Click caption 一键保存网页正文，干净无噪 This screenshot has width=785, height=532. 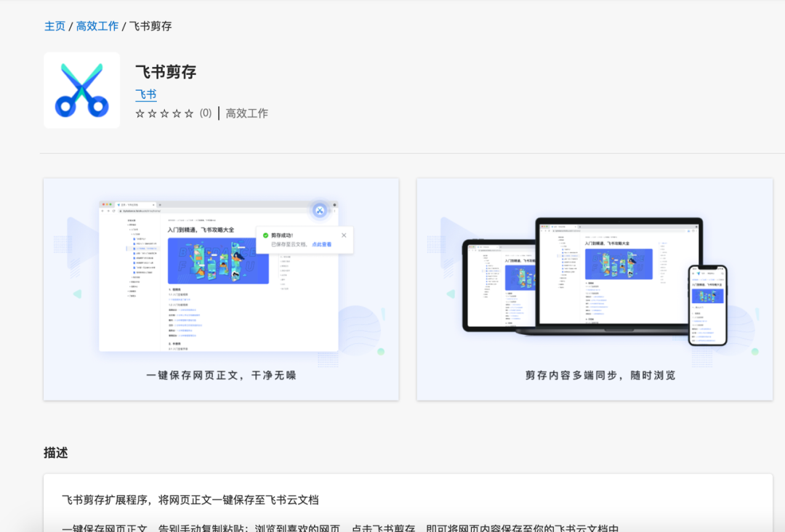(x=221, y=375)
